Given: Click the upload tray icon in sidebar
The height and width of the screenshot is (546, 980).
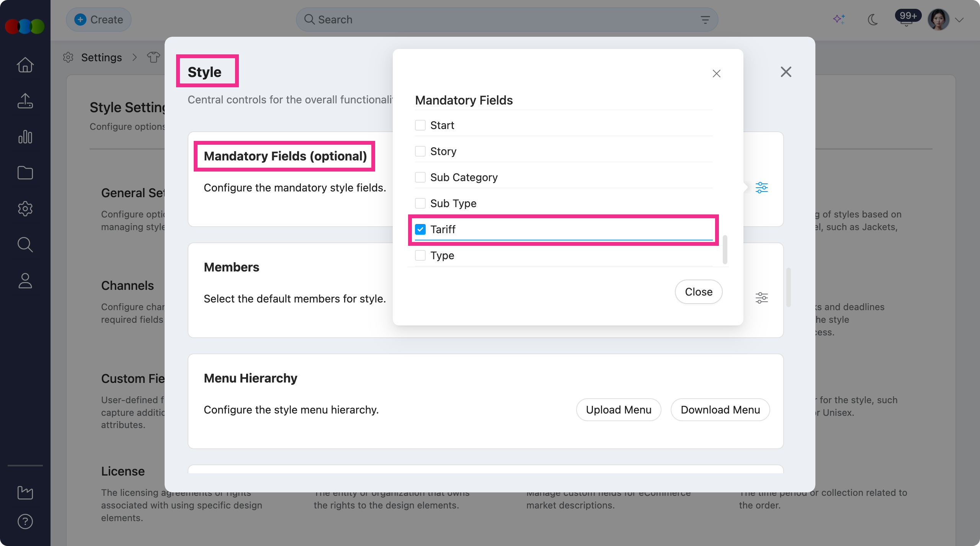Looking at the screenshot, I should 25,101.
